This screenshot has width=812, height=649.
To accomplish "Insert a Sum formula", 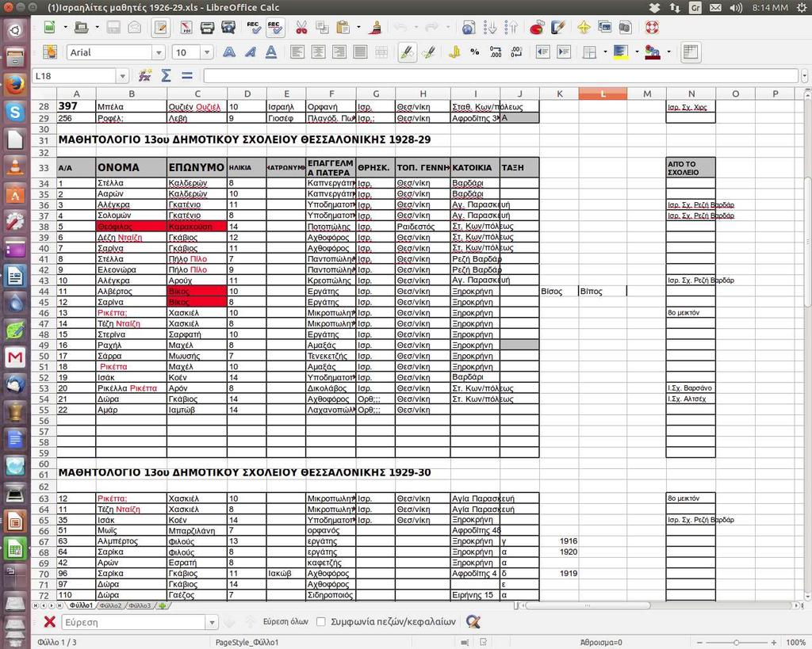I will (167, 75).
